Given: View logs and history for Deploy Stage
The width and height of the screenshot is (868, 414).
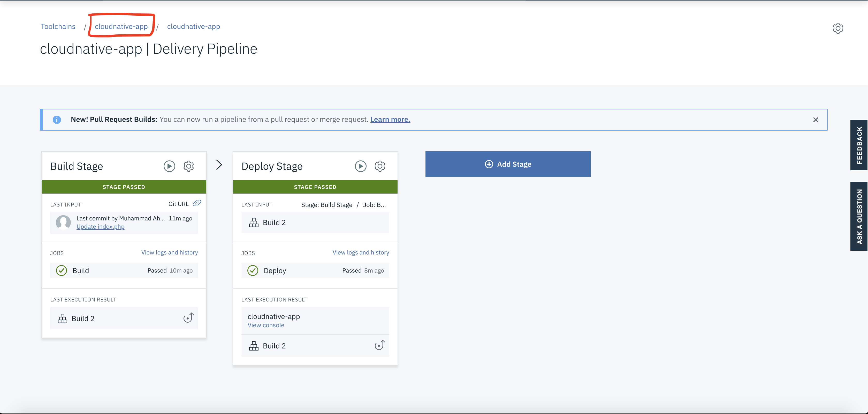Looking at the screenshot, I should point(361,252).
